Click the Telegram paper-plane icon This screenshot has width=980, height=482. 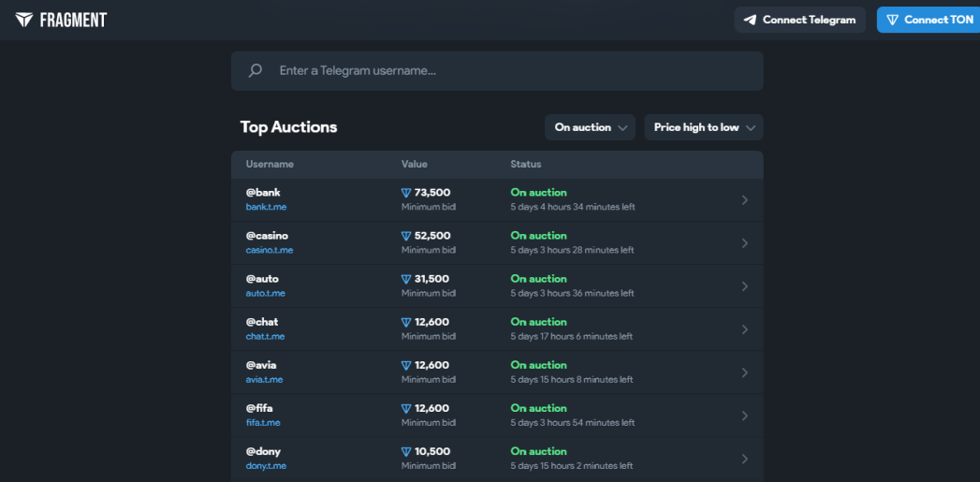(750, 20)
